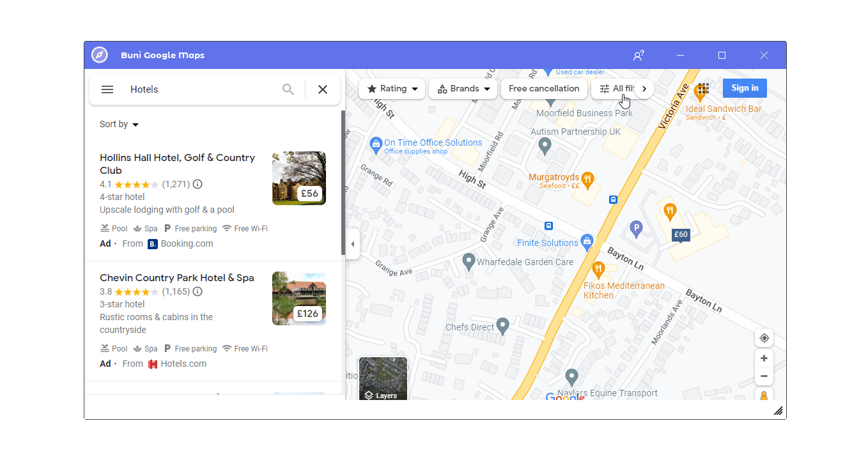Open the Layers map view switcher
The image size is (868, 462).
[384, 379]
